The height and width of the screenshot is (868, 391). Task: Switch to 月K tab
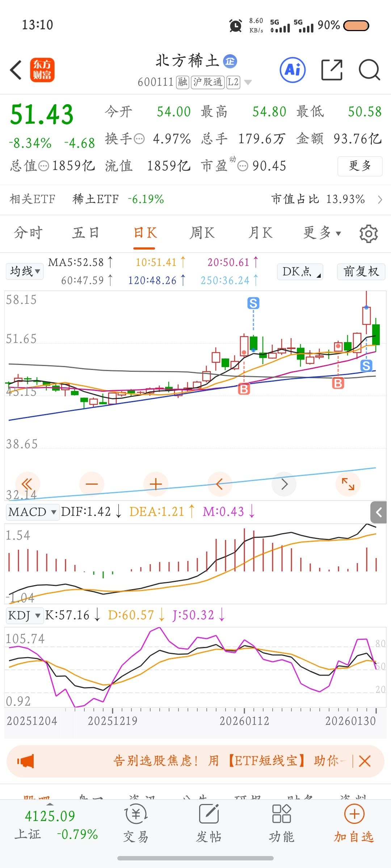tap(260, 233)
